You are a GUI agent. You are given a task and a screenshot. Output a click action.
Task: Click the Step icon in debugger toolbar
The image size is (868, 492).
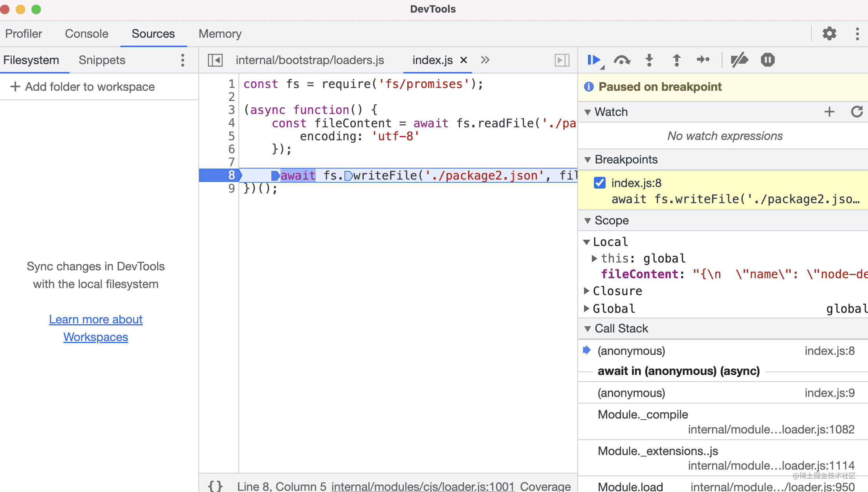tap(703, 60)
